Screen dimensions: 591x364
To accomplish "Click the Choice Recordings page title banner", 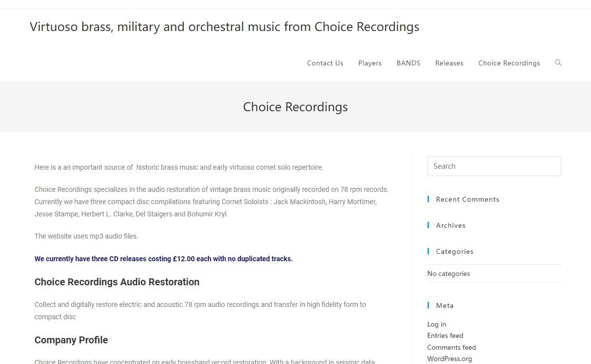I will click(x=295, y=107).
